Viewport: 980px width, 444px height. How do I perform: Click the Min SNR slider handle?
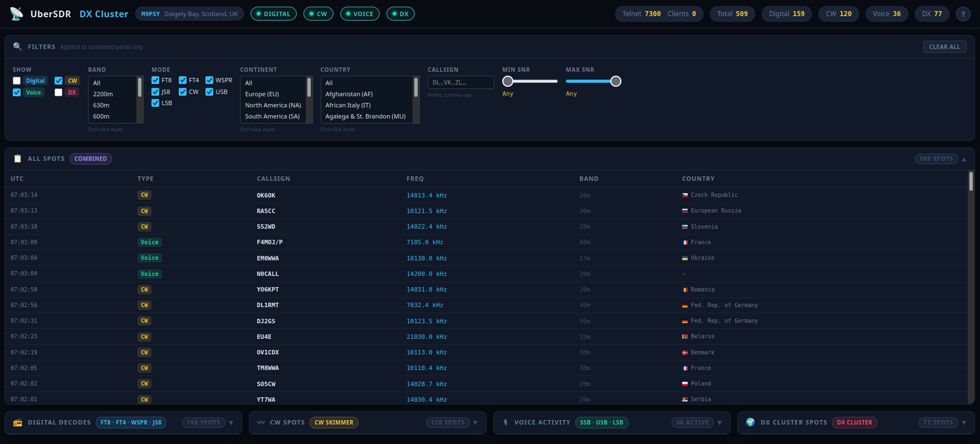click(508, 81)
